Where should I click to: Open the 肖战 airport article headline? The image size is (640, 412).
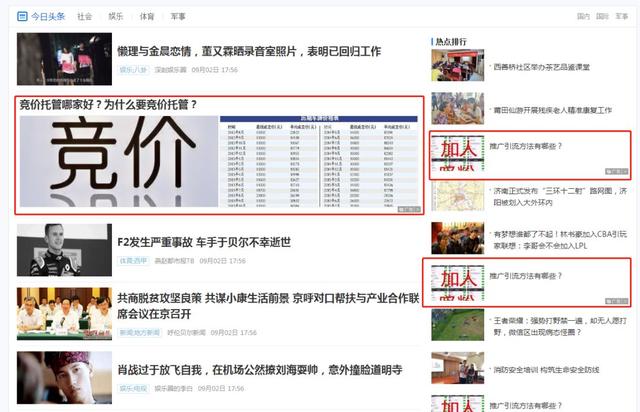pos(260,370)
